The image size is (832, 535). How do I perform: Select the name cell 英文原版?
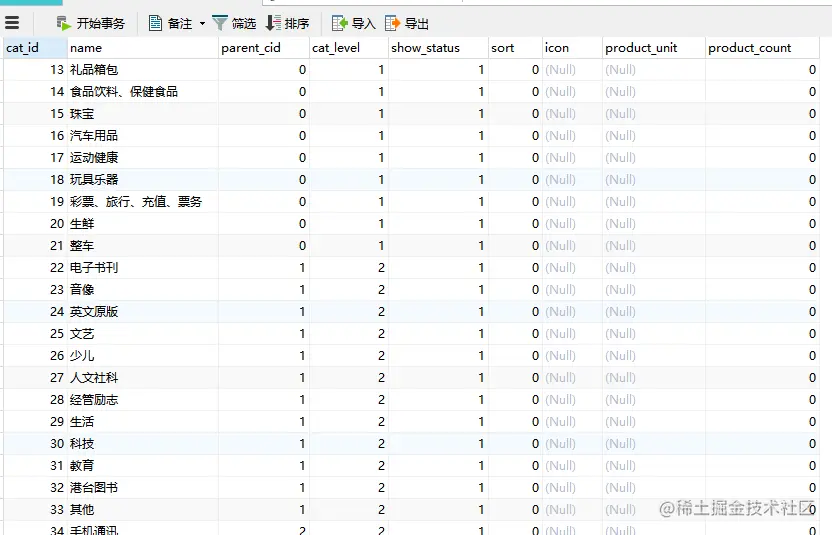point(143,312)
